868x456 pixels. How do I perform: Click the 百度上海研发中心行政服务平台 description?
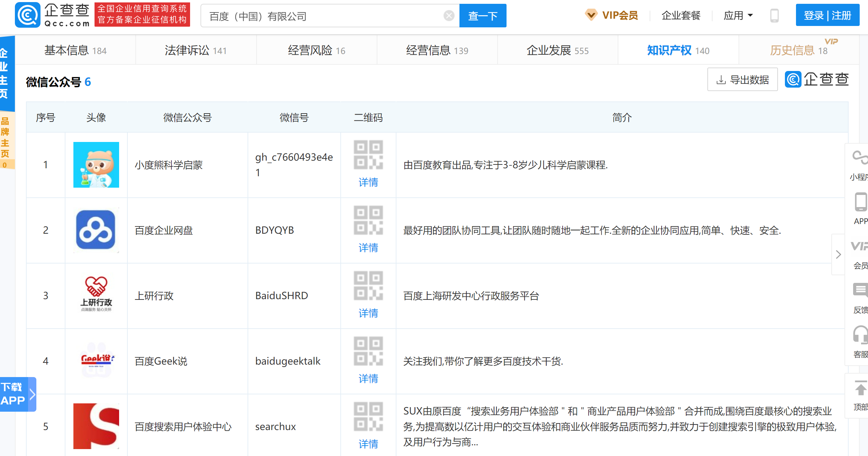(471, 296)
